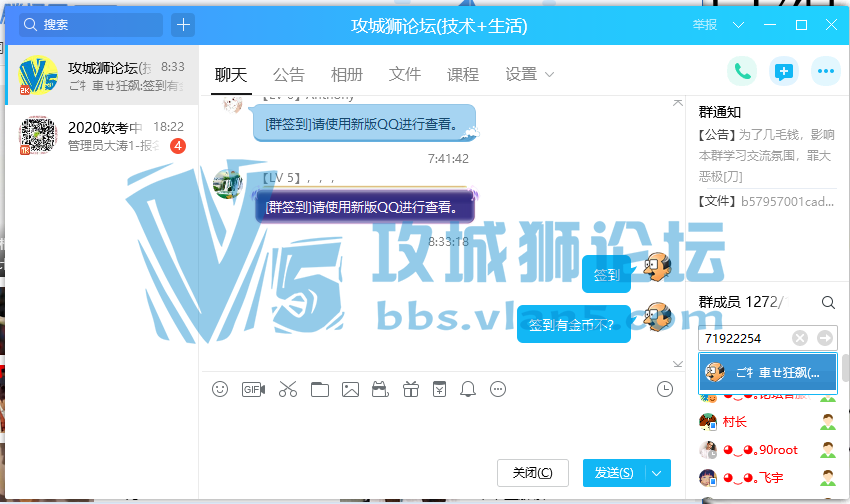Open the 2020软考 group conversation
Viewport: 850px width, 504px height.
[x=101, y=136]
